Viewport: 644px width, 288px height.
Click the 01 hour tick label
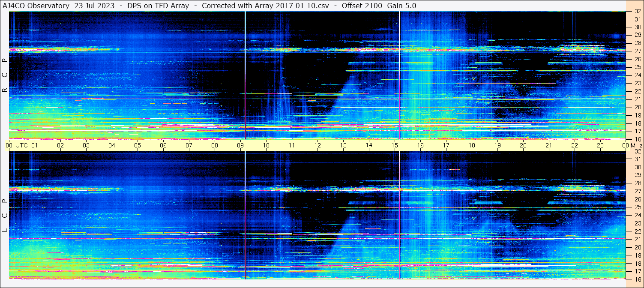[x=35, y=145]
